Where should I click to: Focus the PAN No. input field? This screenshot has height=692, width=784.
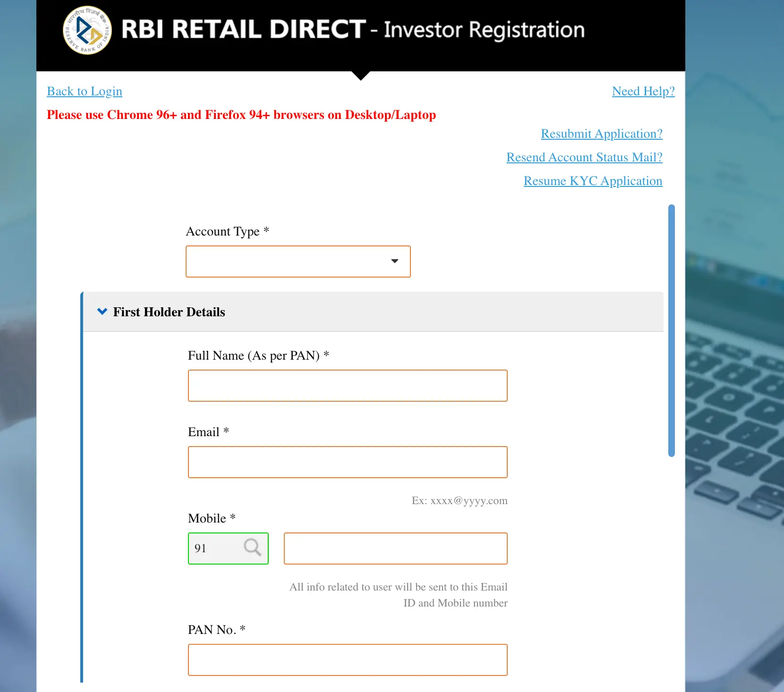click(x=348, y=660)
